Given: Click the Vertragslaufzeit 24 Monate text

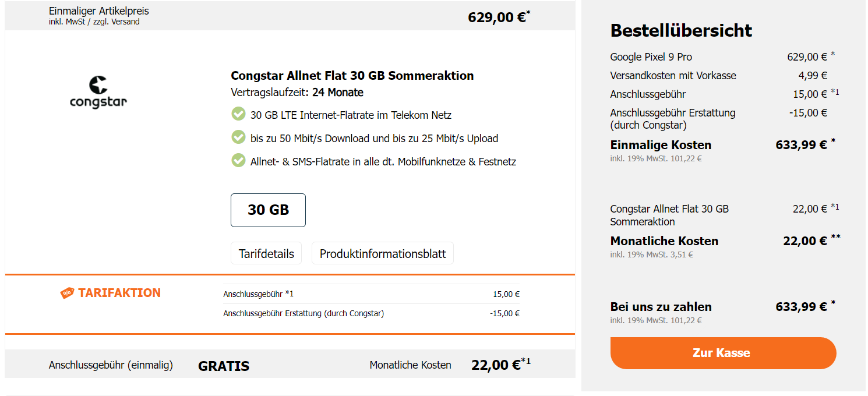Looking at the screenshot, I should (x=297, y=93).
